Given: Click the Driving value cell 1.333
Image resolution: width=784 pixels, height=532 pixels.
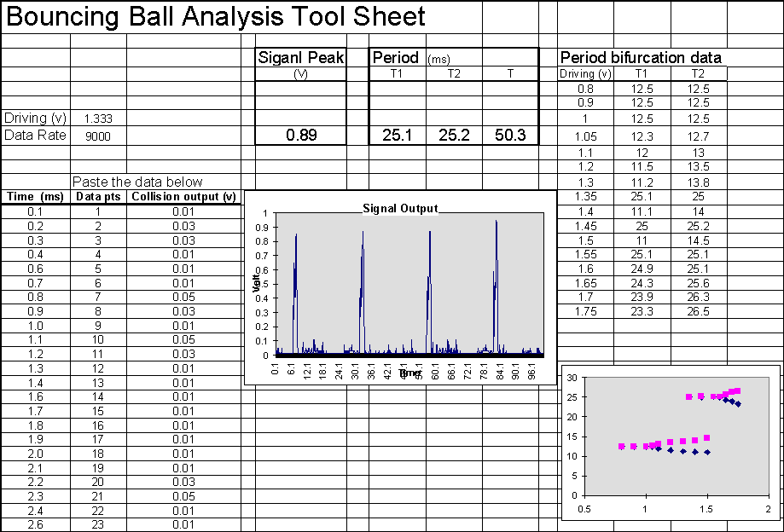Looking at the screenshot, I should pos(99,119).
